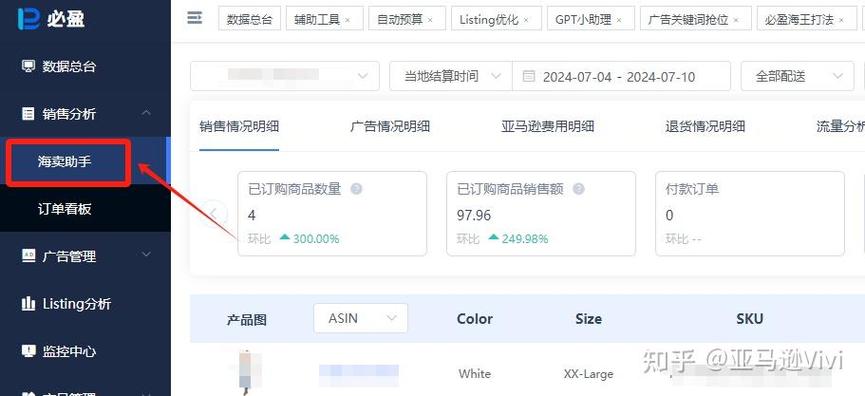Click the 249.98% growth value
The width and height of the screenshot is (865, 396).
click(525, 239)
